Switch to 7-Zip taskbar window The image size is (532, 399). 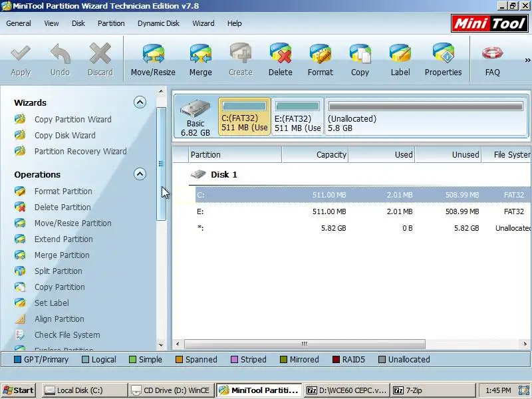tap(433, 390)
